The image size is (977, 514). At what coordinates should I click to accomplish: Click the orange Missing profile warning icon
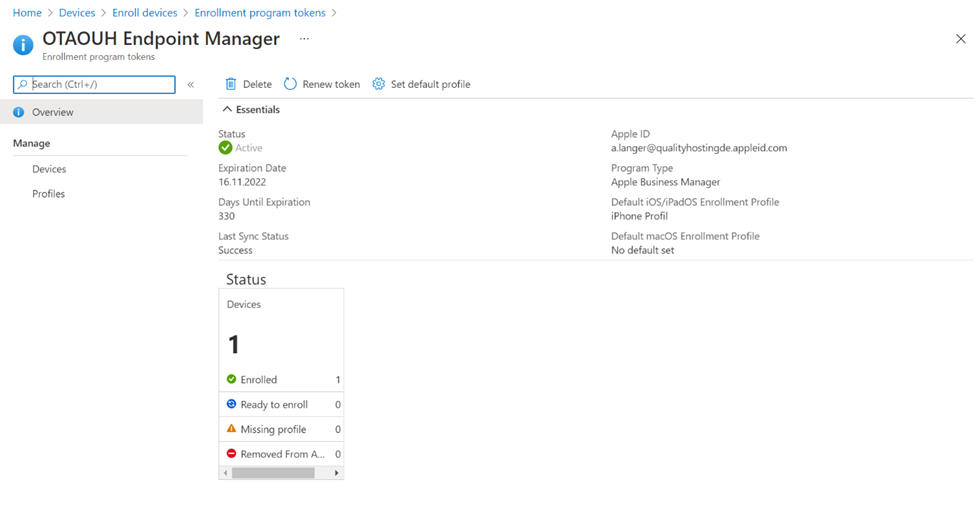(231, 429)
